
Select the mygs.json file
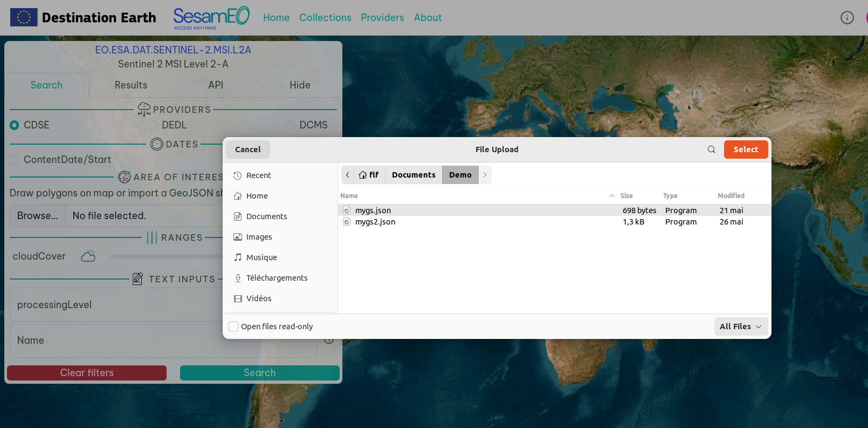tap(554, 210)
